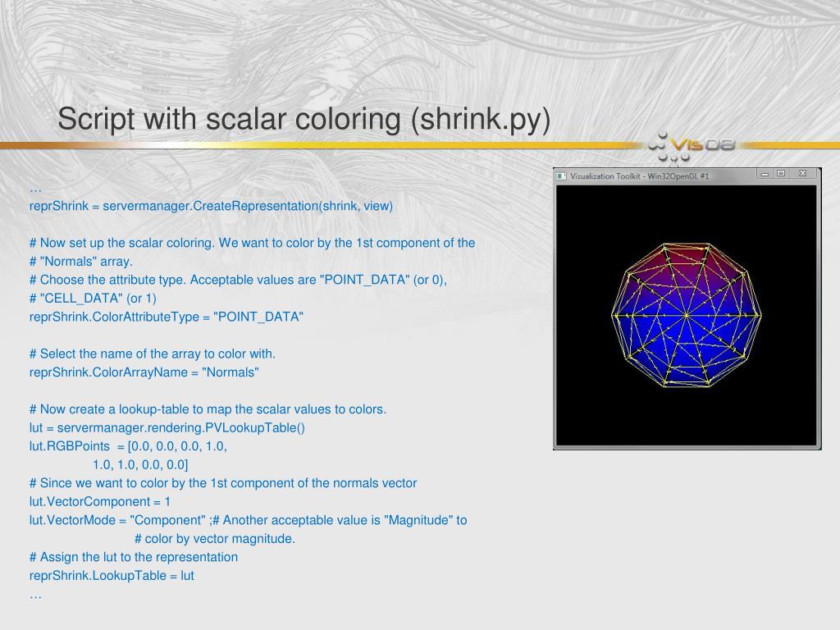Click the comment "# Select the name of the array to color with."
840x630 pixels.
coord(152,354)
